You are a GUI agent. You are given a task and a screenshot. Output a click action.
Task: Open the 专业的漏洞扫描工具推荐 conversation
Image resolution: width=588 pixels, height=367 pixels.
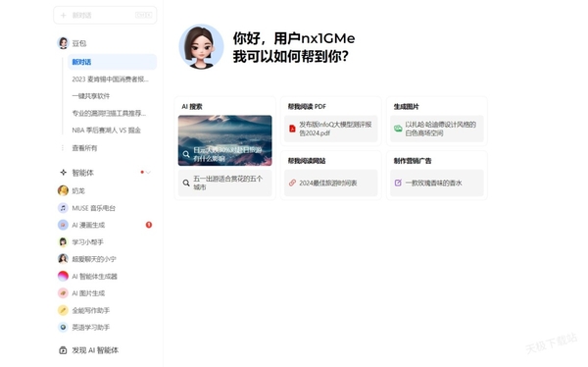point(109,113)
